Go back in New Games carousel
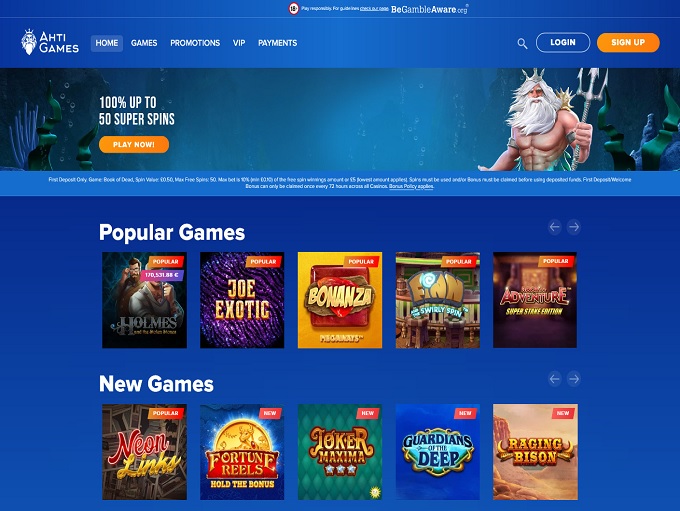Viewport: 680px width, 511px height. [x=555, y=379]
